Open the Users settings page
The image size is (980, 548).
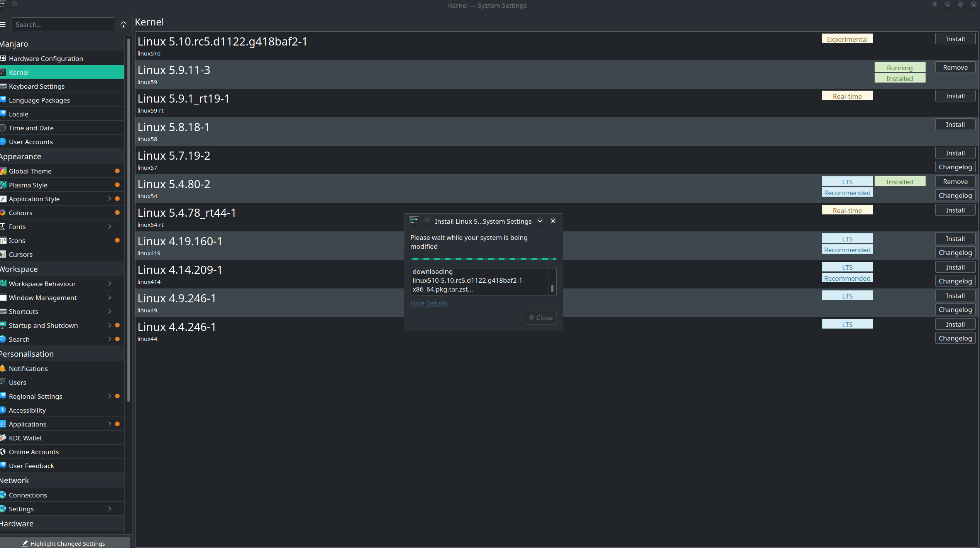(x=62, y=383)
